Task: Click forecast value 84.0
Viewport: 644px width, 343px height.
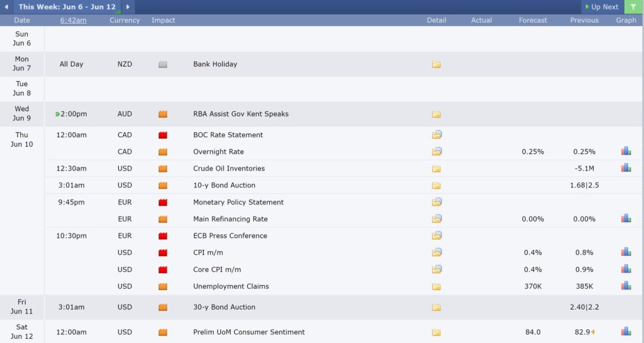Action: tap(533, 332)
